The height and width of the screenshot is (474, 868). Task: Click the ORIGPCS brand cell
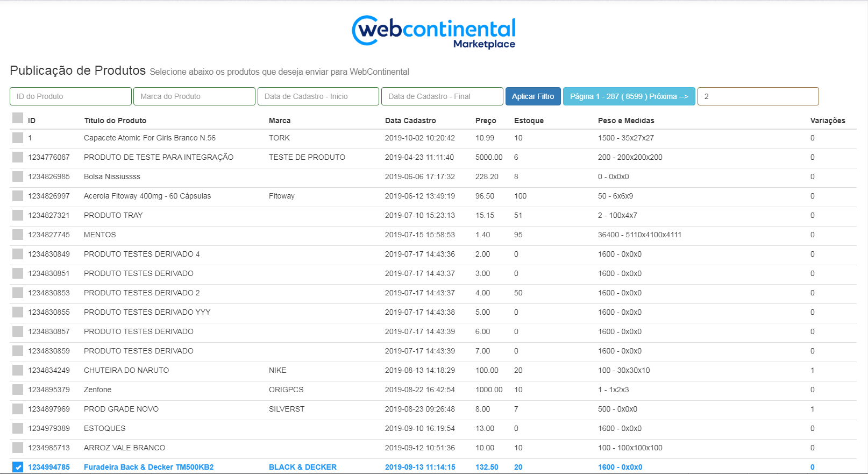tap(286, 390)
